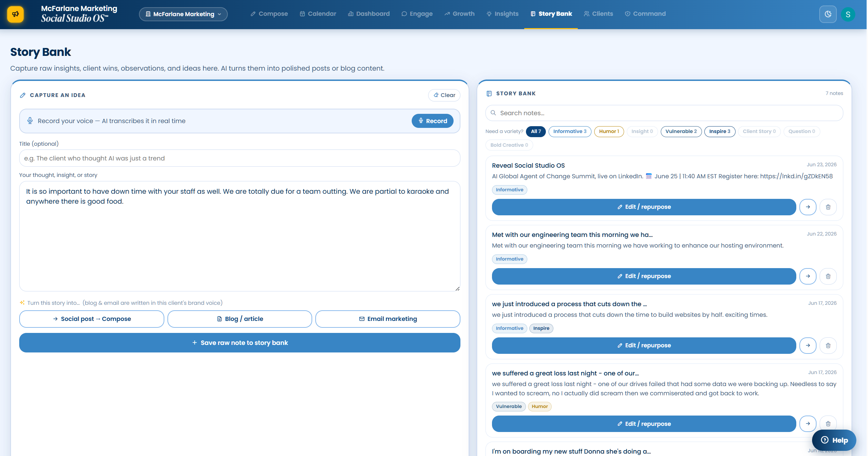The image size is (868, 456).
Task: Edit / repurpose the website process note
Action: [644, 345]
